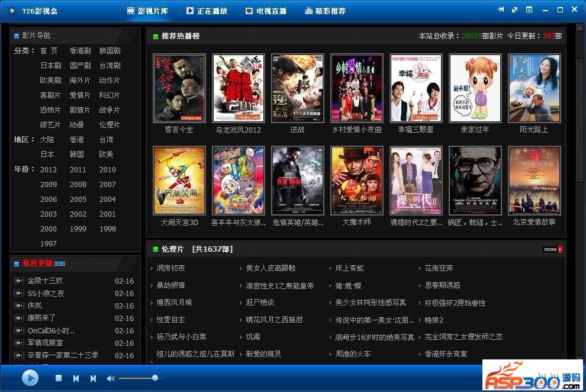586x392 pixels.
Task: Skip to previous track button
Action: [76, 378]
